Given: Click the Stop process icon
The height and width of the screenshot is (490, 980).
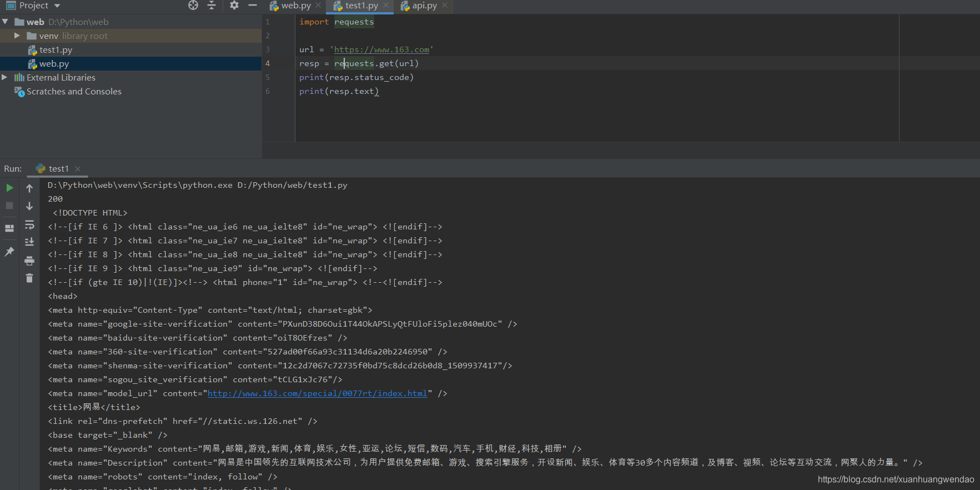Looking at the screenshot, I should click(9, 206).
